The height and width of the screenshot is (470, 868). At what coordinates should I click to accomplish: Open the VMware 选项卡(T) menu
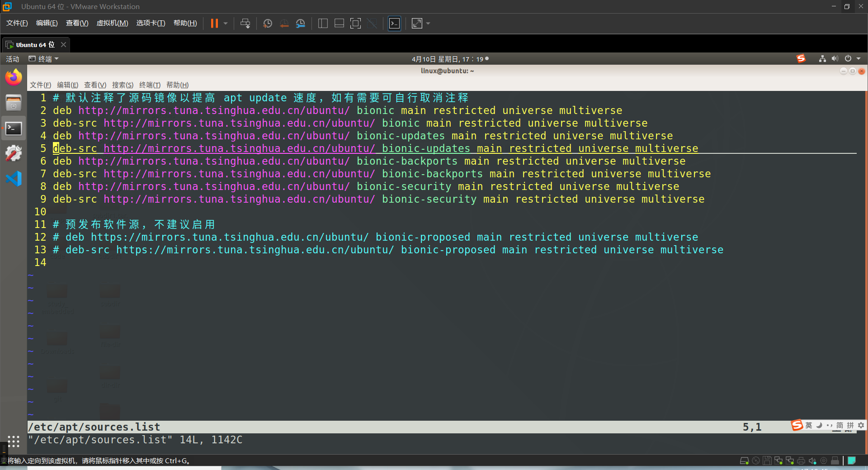point(151,23)
